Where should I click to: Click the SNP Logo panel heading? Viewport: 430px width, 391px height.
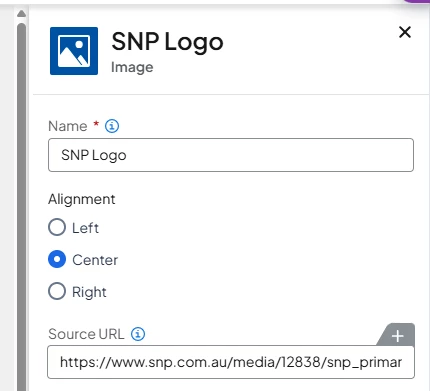(x=167, y=42)
